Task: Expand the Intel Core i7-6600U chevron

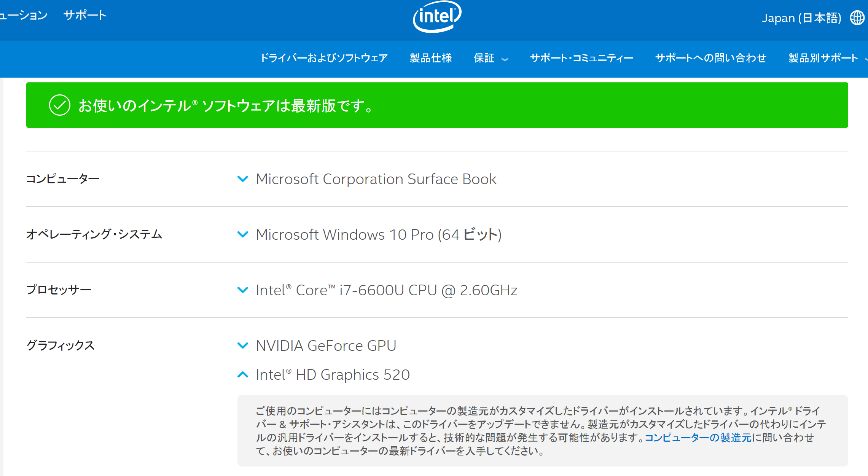Action: [243, 290]
